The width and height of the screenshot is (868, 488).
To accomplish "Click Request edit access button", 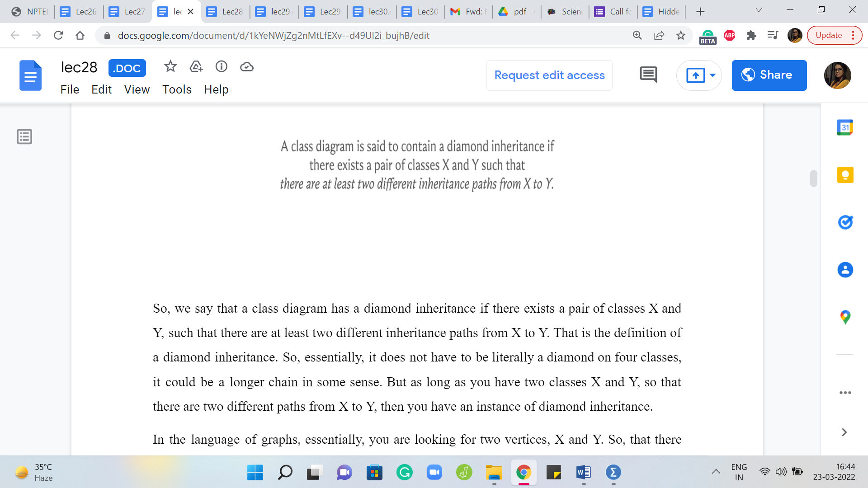I will 549,75.
